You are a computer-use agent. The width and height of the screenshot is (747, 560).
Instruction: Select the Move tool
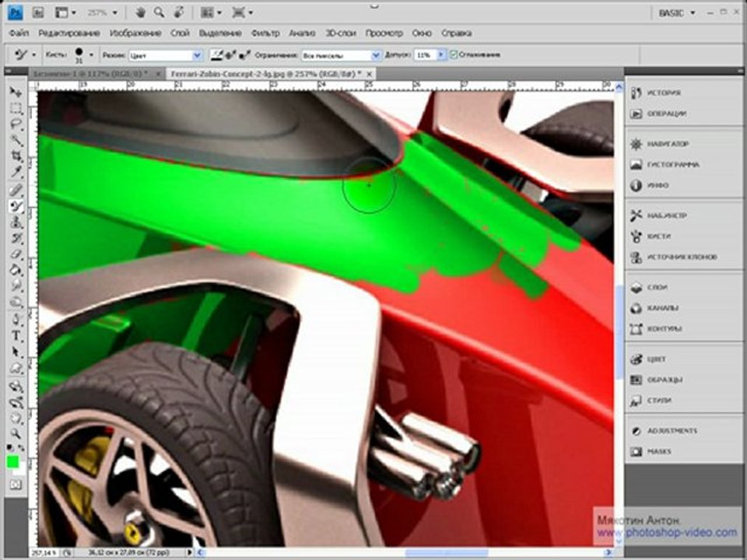point(16,92)
